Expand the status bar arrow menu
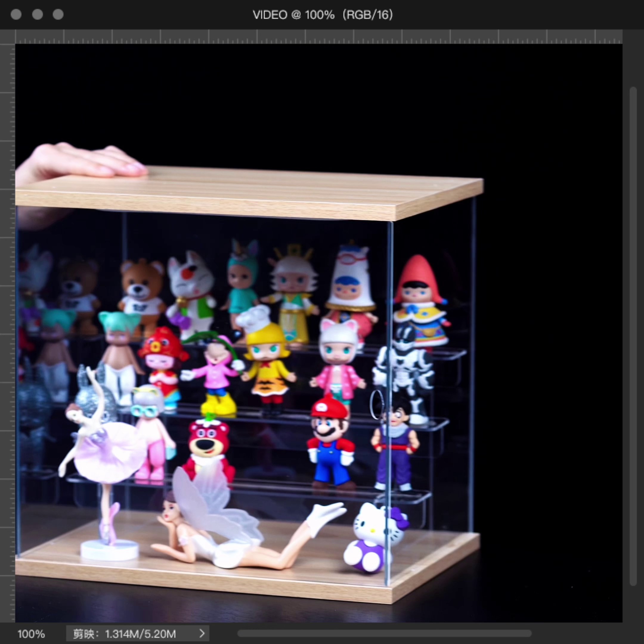Screen dimensions: 644x644 tap(202, 633)
